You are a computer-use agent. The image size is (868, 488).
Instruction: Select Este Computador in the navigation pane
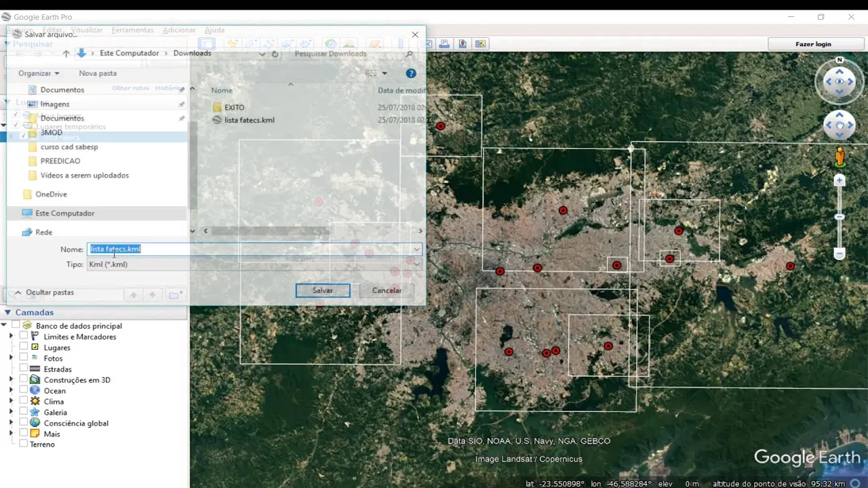tap(64, 213)
